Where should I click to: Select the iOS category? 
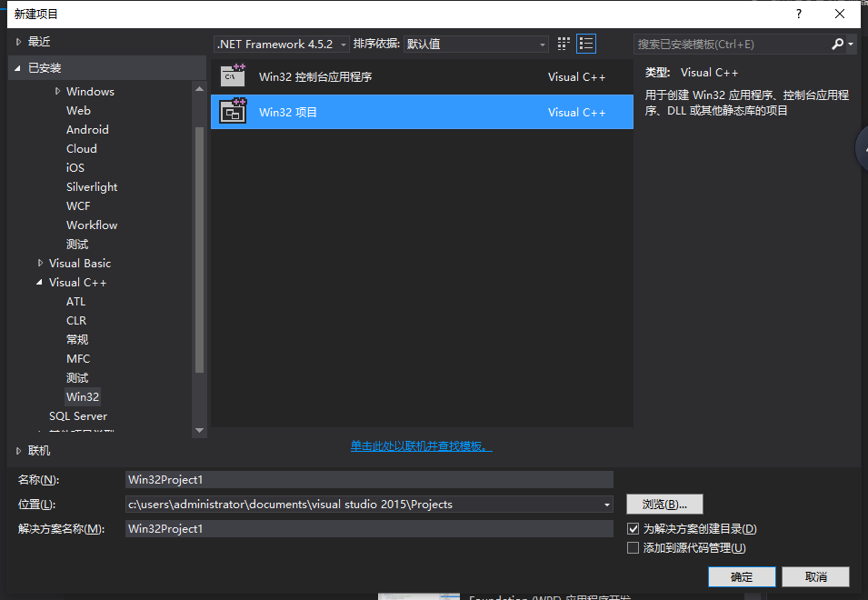(75, 167)
